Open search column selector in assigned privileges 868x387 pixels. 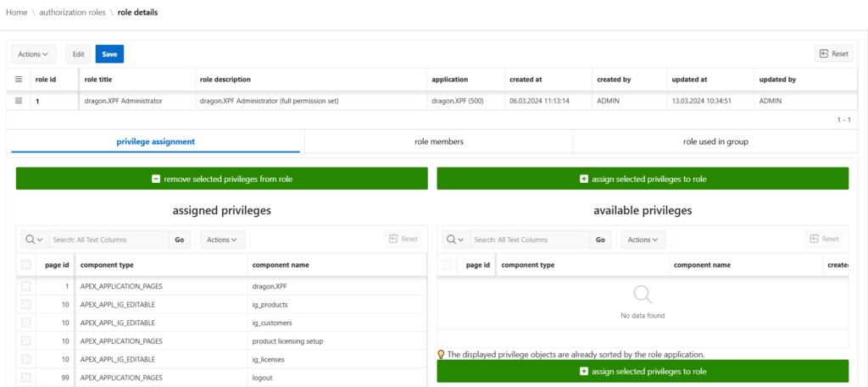[x=36, y=240]
